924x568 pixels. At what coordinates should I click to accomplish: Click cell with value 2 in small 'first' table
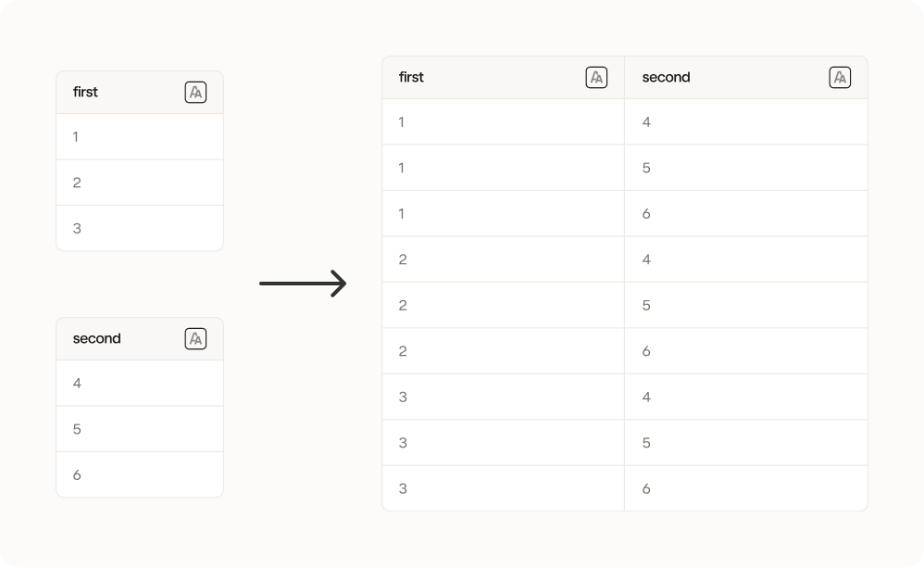click(140, 183)
